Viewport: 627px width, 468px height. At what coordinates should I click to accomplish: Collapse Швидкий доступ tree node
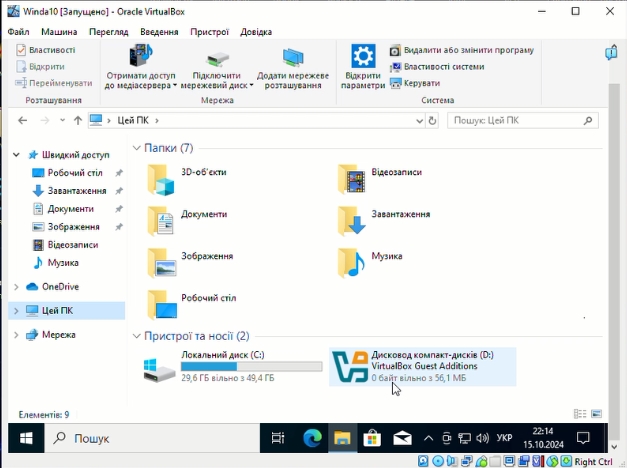coord(16,155)
